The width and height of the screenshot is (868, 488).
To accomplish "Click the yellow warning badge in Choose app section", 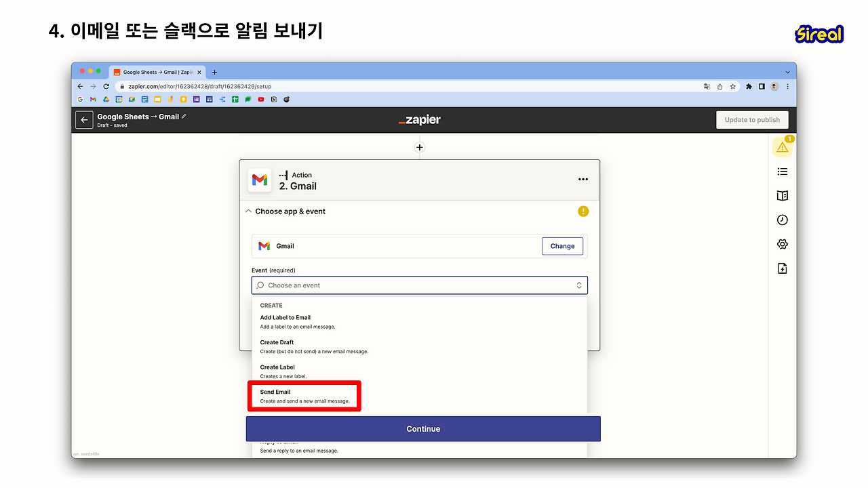I will point(583,211).
